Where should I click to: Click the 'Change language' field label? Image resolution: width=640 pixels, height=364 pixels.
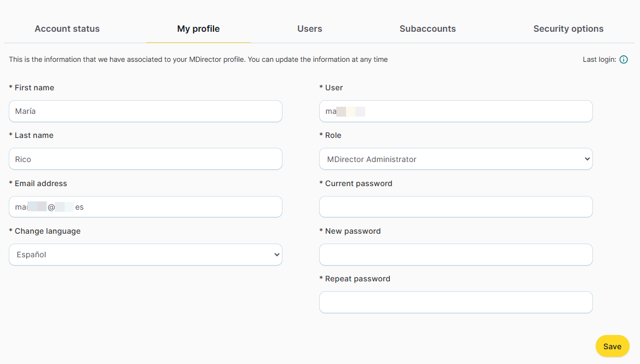[x=47, y=231]
